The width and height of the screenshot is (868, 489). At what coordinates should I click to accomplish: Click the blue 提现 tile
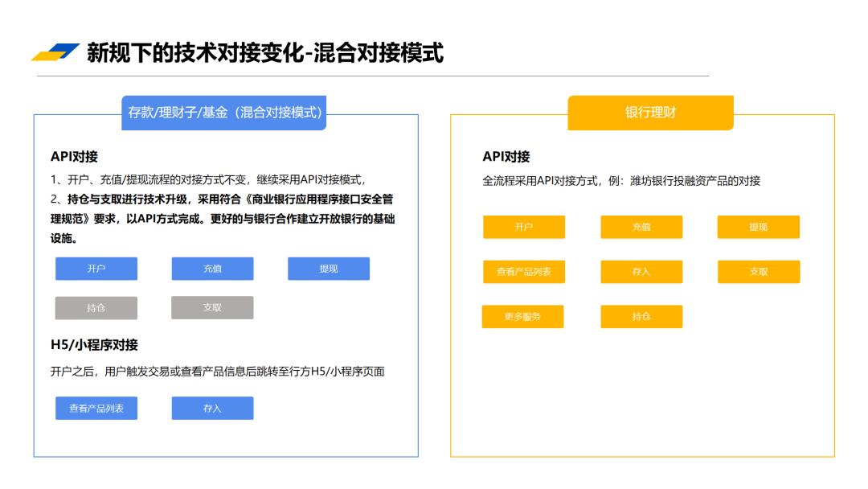[330, 268]
